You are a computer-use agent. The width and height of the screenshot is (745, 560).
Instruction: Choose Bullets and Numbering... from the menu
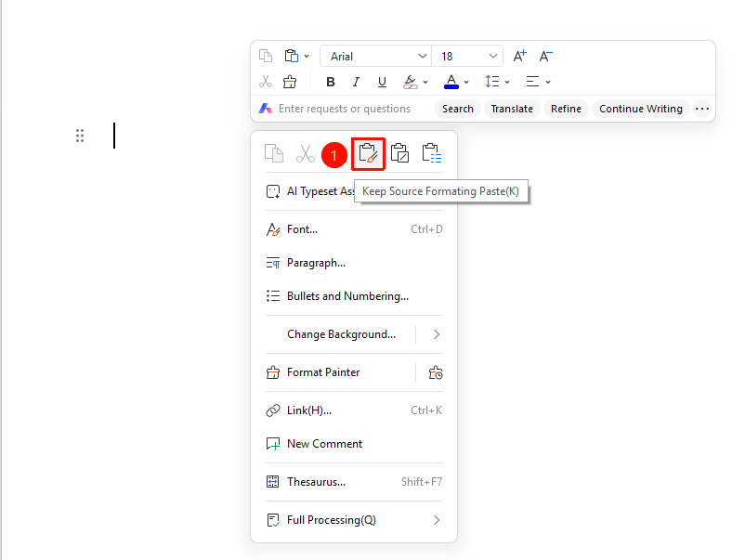click(354, 296)
